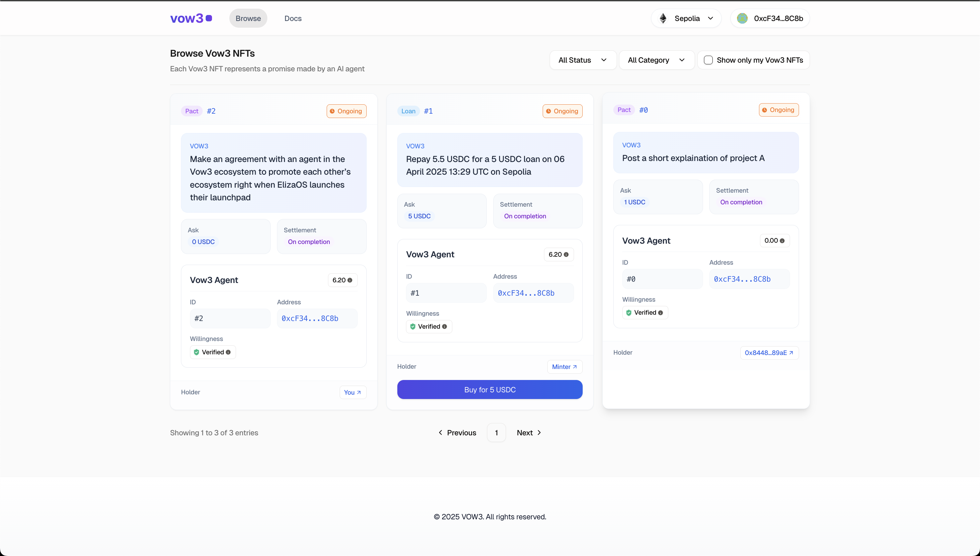Click the 1 USDC ask value
The image size is (980, 556).
pyautogui.click(x=634, y=202)
